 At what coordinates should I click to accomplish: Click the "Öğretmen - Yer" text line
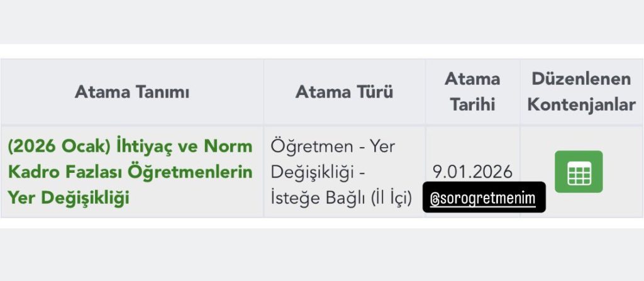click(x=332, y=146)
